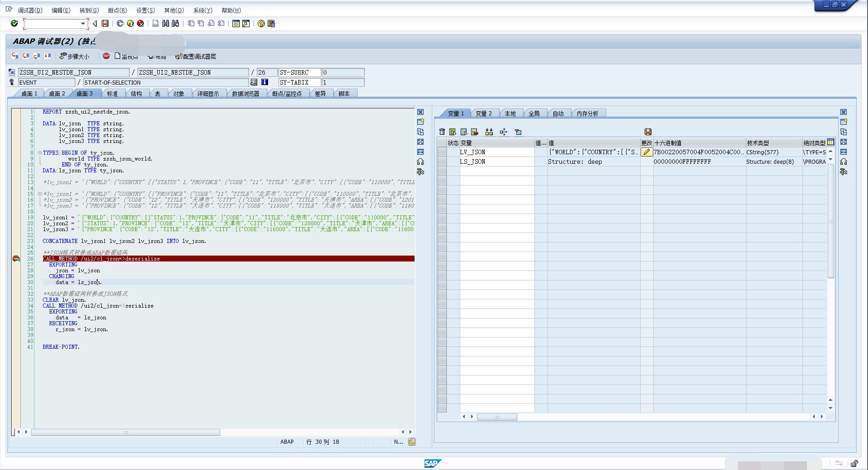
Task: Switch to the 本地 variables tab
Action: [x=510, y=114]
